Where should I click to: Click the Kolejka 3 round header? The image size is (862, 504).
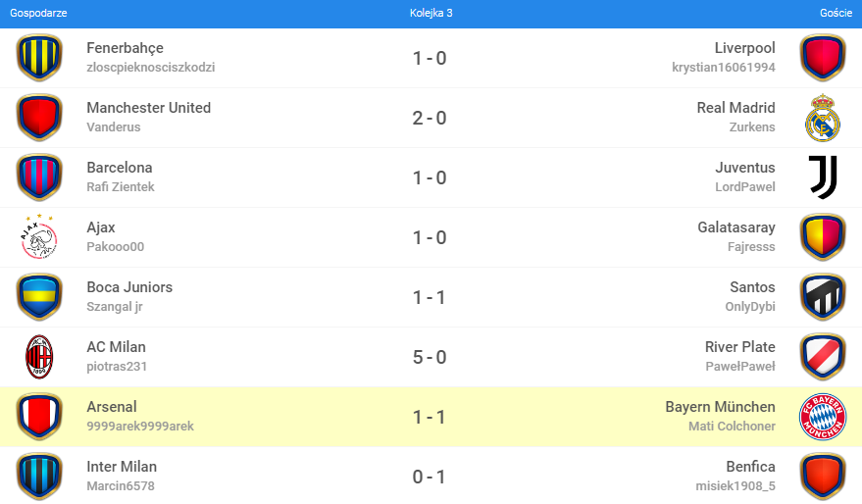point(431,13)
